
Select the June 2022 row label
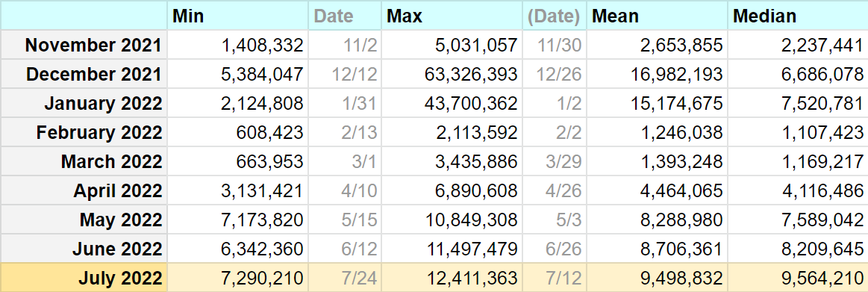click(84, 249)
